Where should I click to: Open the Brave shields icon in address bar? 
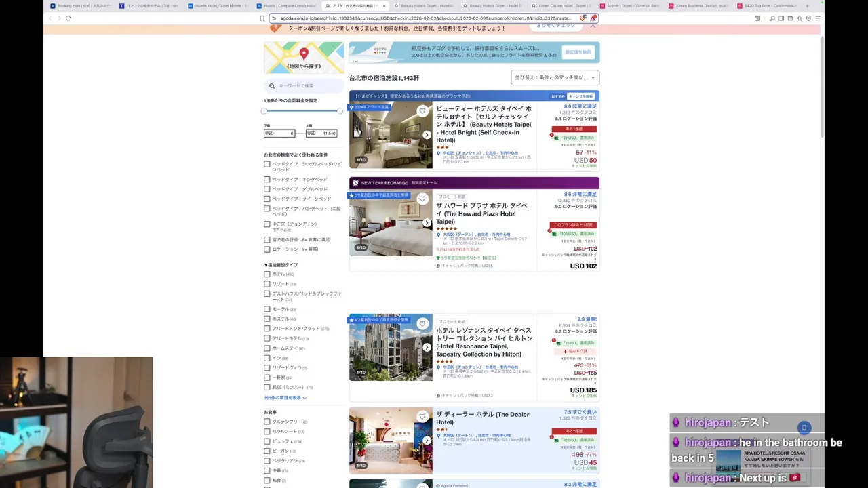tap(584, 18)
